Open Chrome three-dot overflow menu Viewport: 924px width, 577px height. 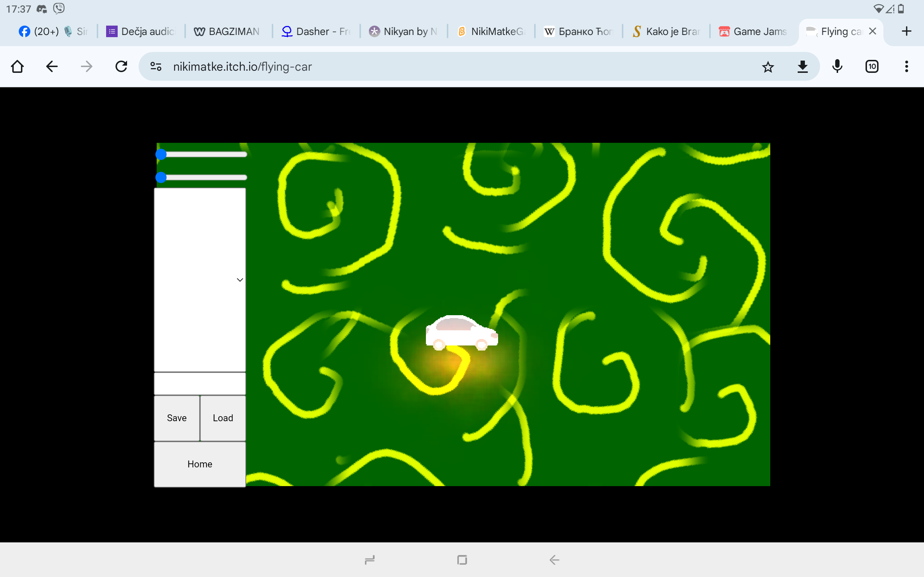906,66
